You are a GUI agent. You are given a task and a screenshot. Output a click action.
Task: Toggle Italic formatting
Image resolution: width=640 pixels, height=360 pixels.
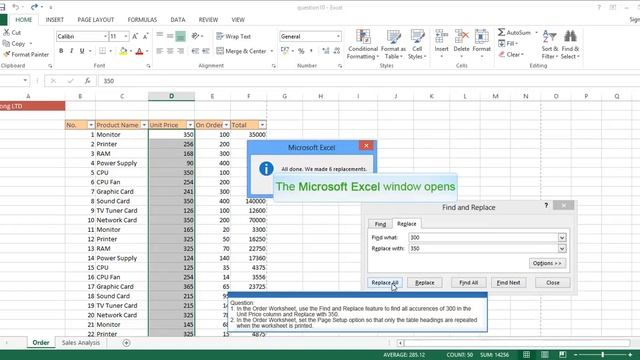71,51
